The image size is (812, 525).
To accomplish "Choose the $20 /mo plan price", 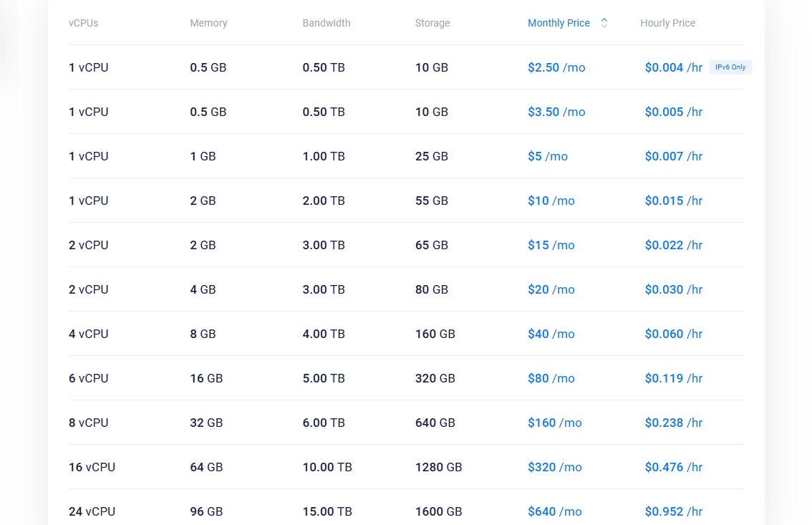I will (551, 289).
